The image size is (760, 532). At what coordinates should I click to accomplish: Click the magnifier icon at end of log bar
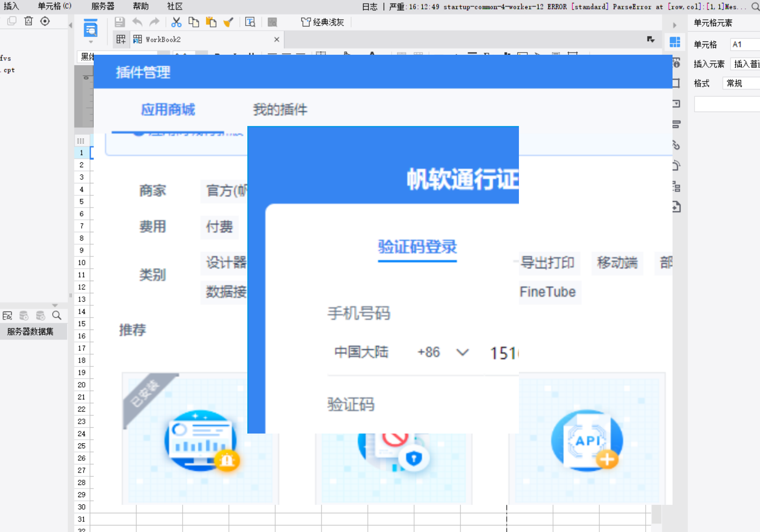[x=755, y=7]
